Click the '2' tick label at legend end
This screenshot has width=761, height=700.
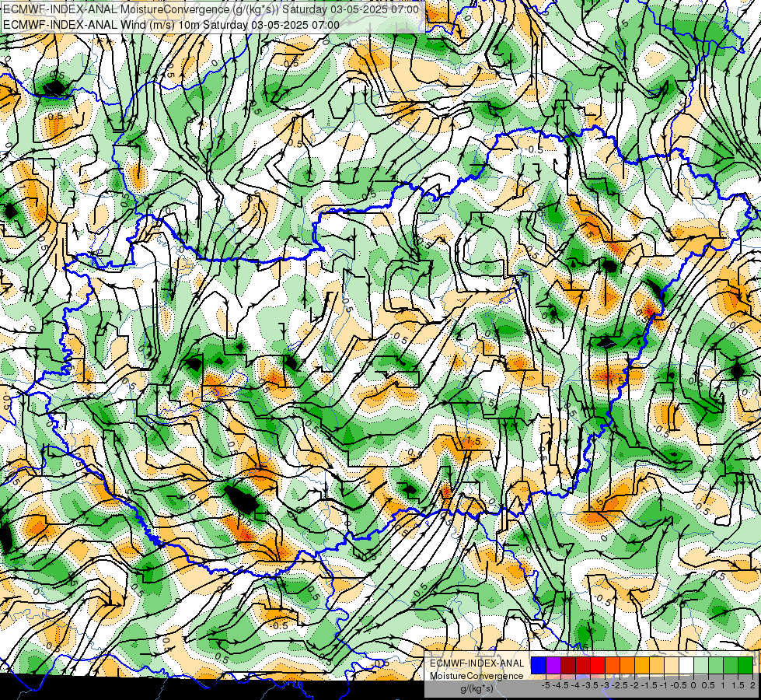click(752, 685)
